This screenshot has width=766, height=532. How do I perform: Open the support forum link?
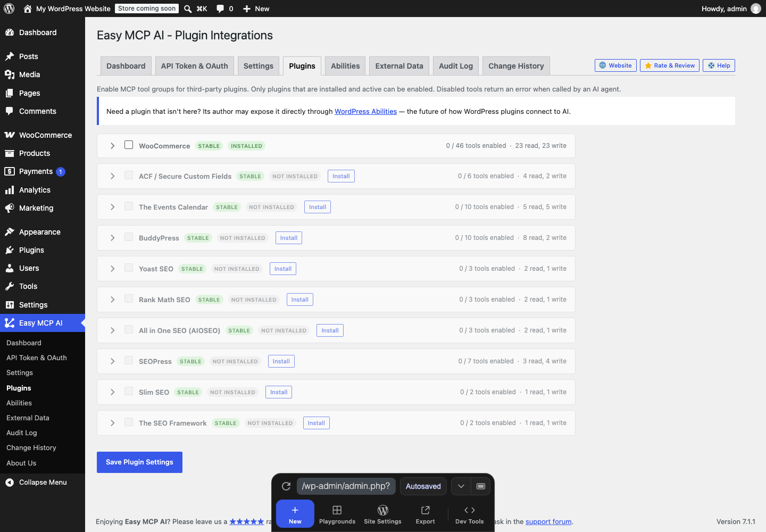pyautogui.click(x=548, y=521)
